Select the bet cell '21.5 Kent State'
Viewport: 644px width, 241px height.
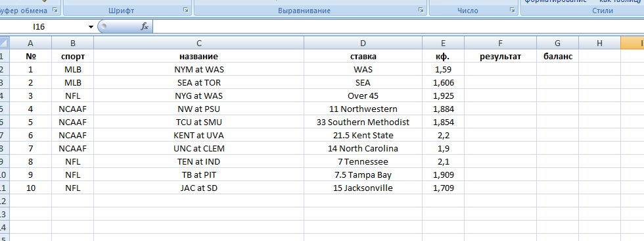point(363,135)
